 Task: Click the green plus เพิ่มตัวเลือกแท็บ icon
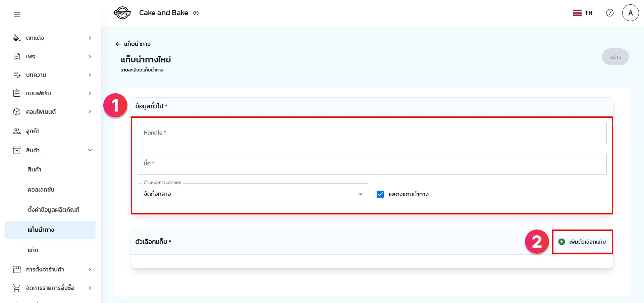click(x=561, y=242)
